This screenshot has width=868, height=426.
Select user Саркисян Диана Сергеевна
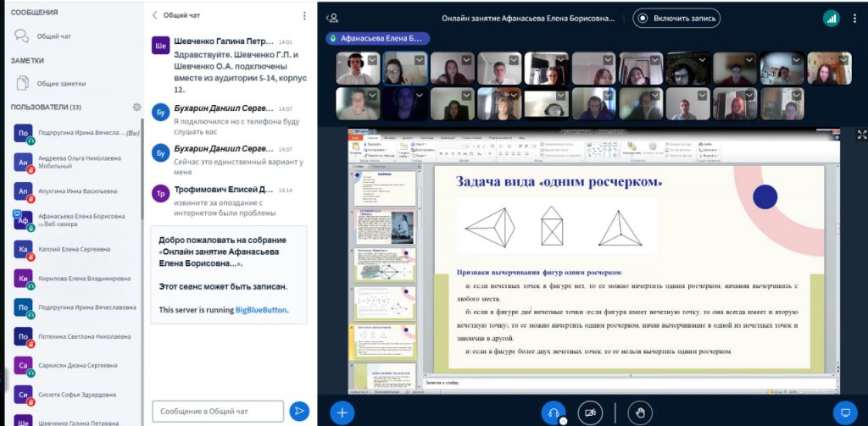(x=75, y=366)
